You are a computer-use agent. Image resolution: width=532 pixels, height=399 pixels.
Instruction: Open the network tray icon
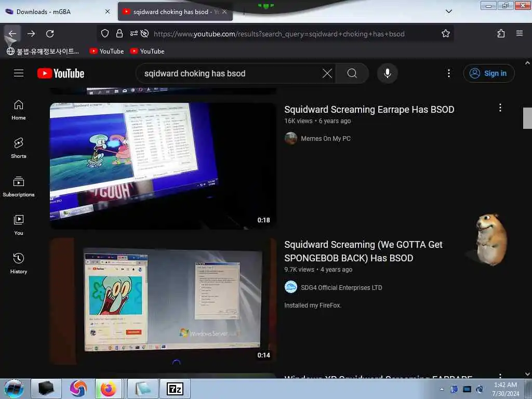(467, 389)
